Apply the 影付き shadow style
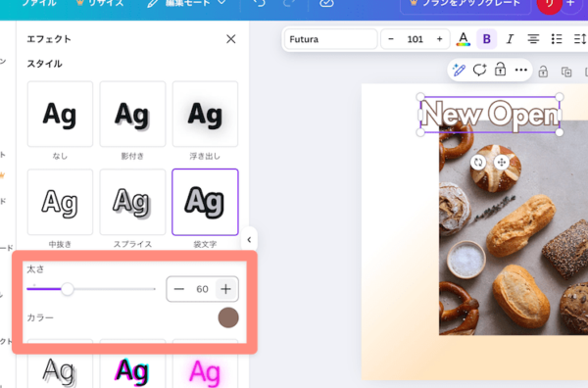Image resolution: width=588 pixels, height=388 pixels. [x=132, y=114]
